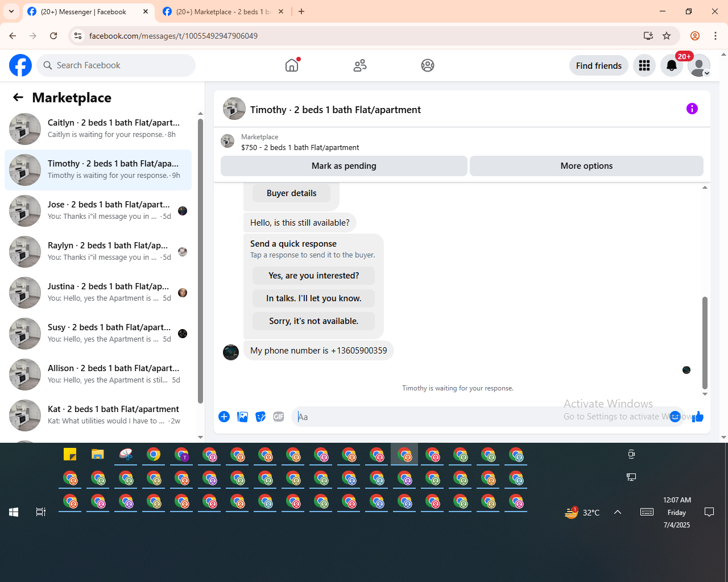Select Timothy's conversation in sidebar
This screenshot has height=582, width=728.
(98, 170)
